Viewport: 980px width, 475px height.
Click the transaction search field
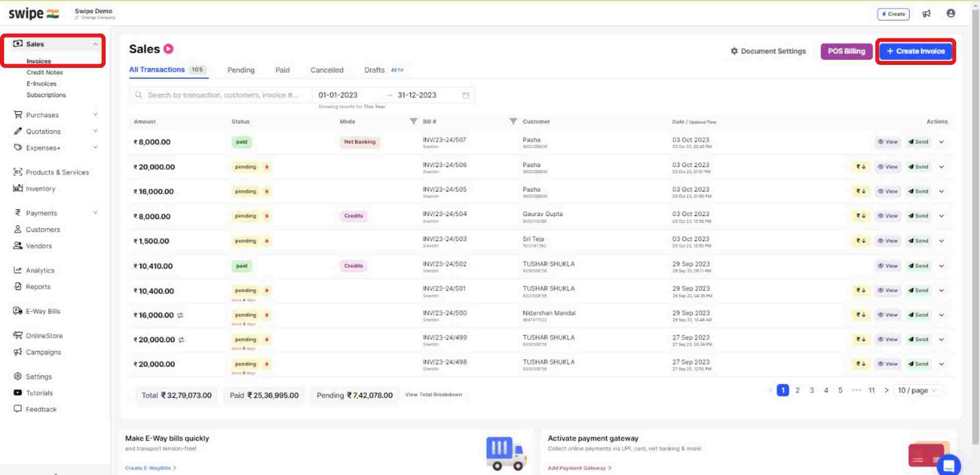tap(221, 96)
